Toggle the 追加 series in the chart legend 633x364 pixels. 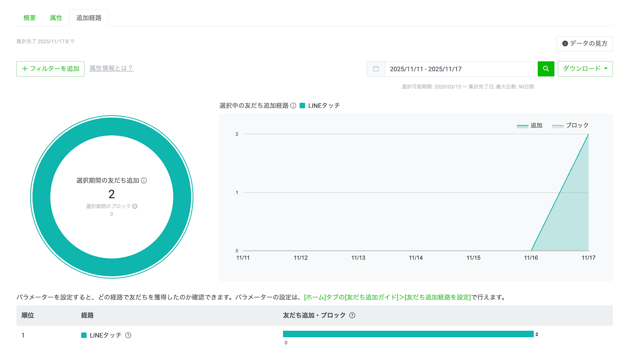[x=530, y=125]
